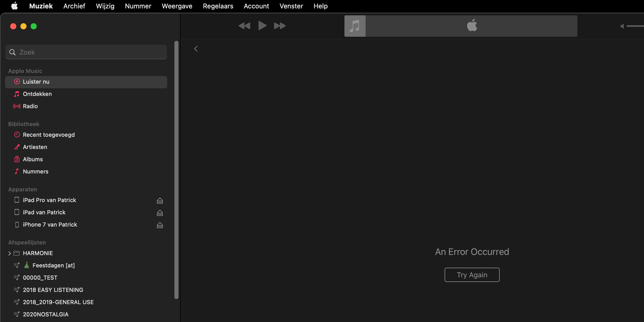The image size is (644, 322).
Task: Eject iPad van Patrick device
Action: pyautogui.click(x=160, y=213)
